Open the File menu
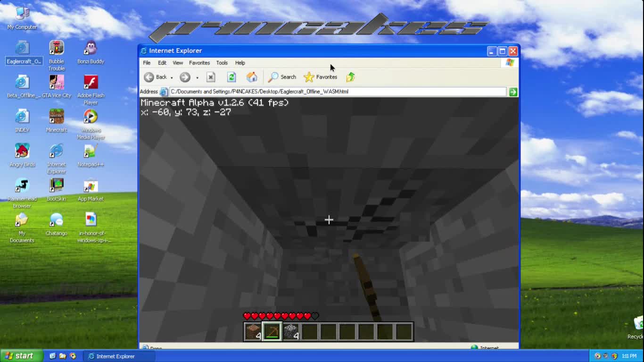Image resolution: width=644 pixels, height=362 pixels. pos(147,63)
